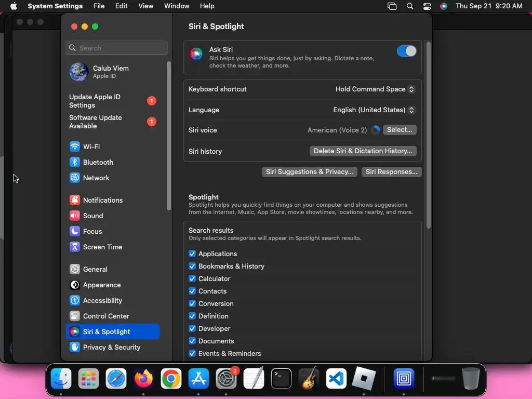Open TextEdit from the Dock
The height and width of the screenshot is (399, 532).
254,378
